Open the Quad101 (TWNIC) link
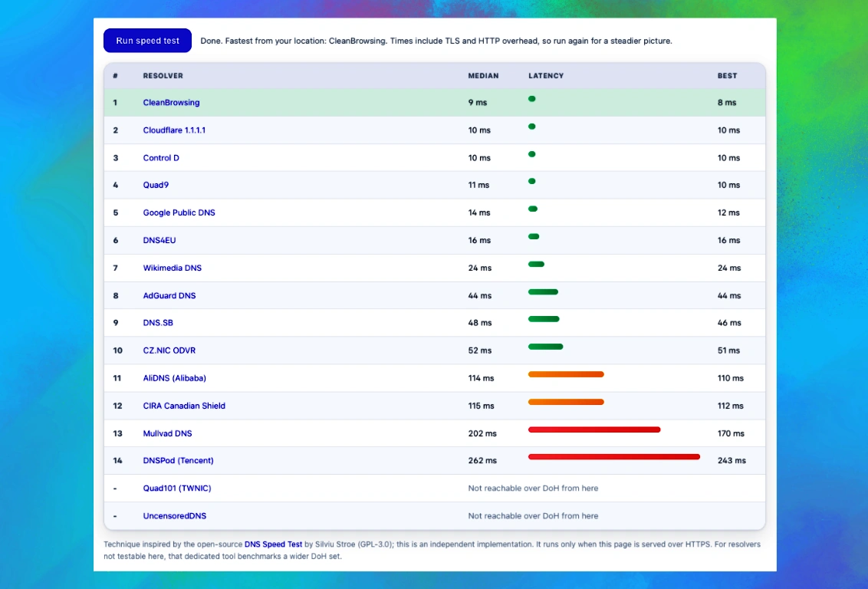868x589 pixels. (x=177, y=489)
